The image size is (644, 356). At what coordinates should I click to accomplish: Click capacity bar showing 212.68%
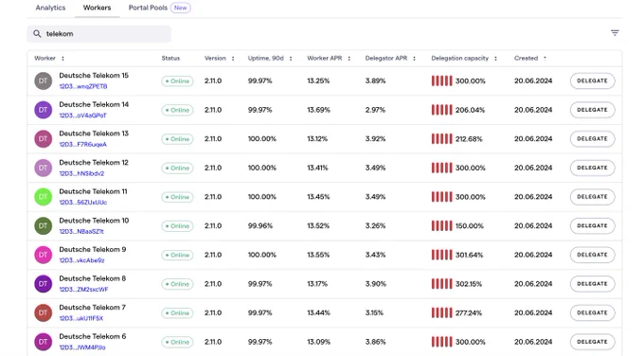pos(441,139)
